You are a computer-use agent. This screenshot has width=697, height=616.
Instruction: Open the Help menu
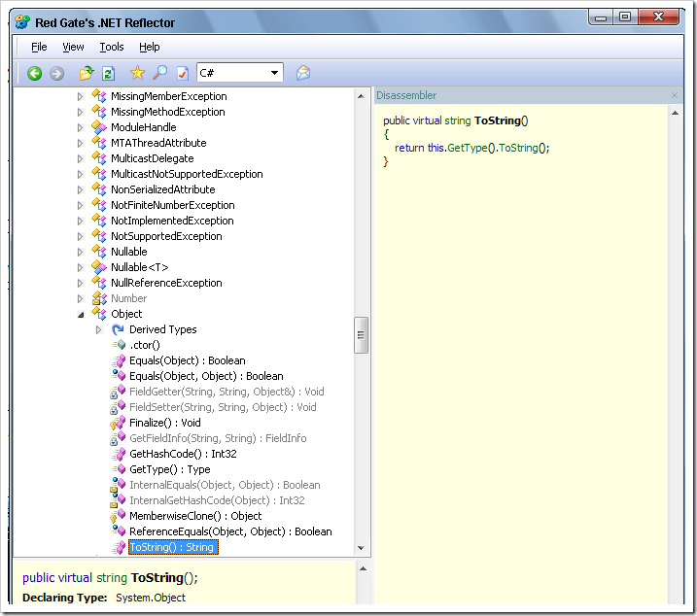[150, 47]
